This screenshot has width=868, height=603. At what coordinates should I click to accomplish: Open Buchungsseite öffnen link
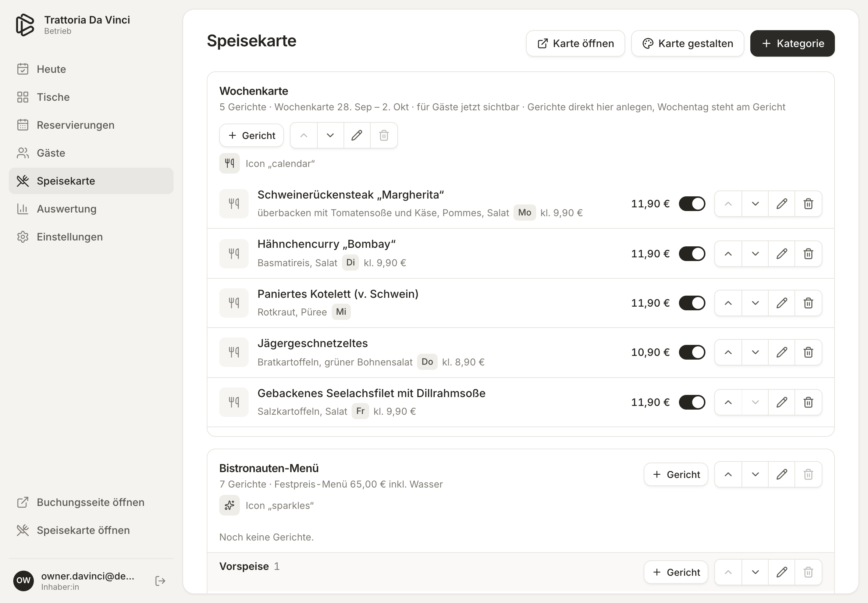[91, 502]
